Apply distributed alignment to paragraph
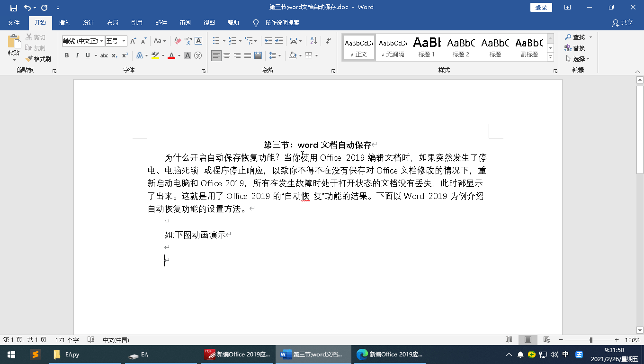644x364 pixels. click(258, 55)
